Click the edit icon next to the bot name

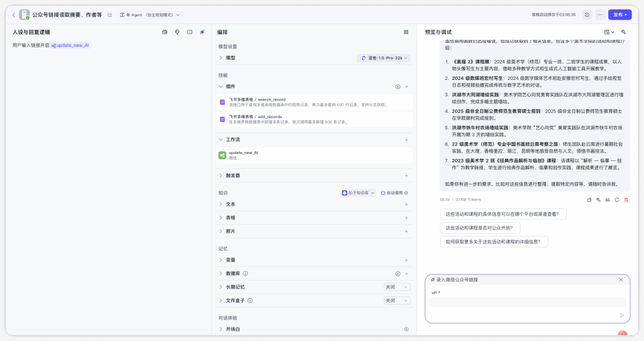110,14
